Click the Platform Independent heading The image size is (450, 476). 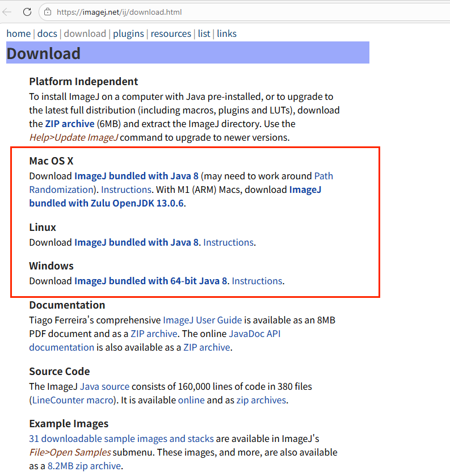click(83, 82)
